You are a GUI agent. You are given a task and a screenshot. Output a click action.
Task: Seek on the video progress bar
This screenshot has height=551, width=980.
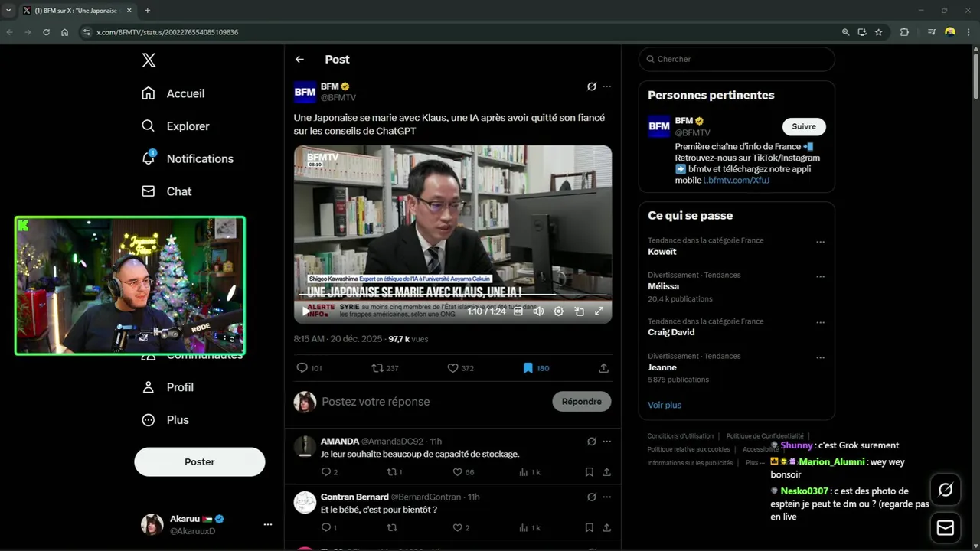point(452,295)
